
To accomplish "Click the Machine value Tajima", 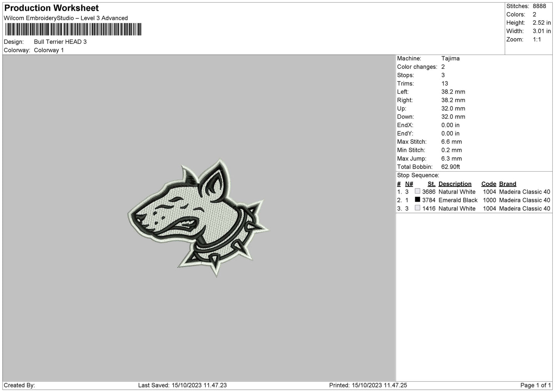I will [x=451, y=59].
